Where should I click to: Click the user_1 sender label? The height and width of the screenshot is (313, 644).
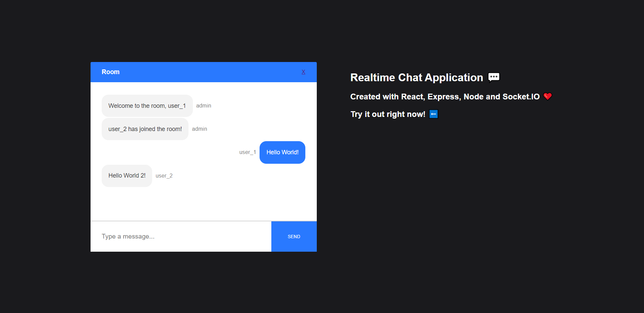pos(247,152)
